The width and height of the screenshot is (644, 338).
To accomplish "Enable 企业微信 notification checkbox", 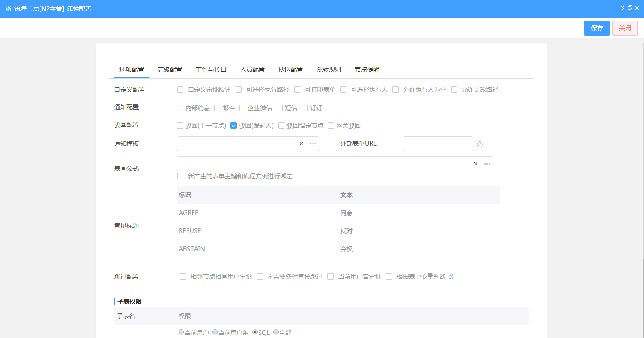I will [242, 108].
